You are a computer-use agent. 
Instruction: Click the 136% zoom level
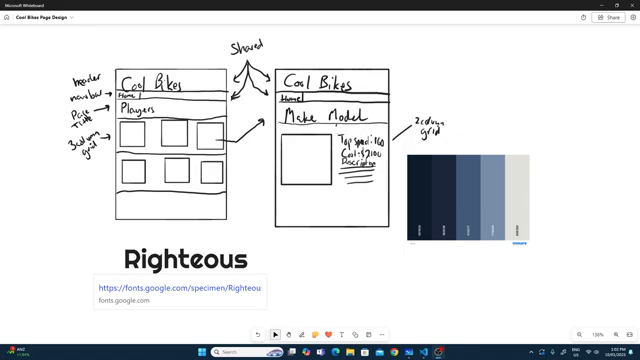pyautogui.click(x=598, y=335)
